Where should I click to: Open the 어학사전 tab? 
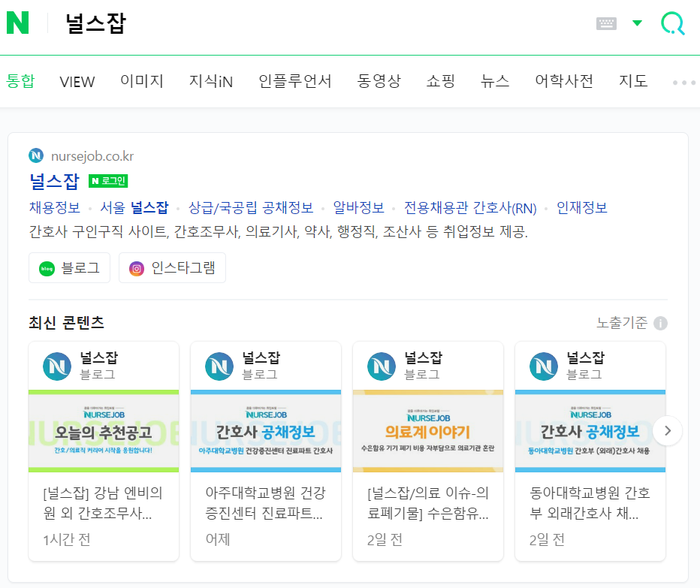click(x=564, y=81)
